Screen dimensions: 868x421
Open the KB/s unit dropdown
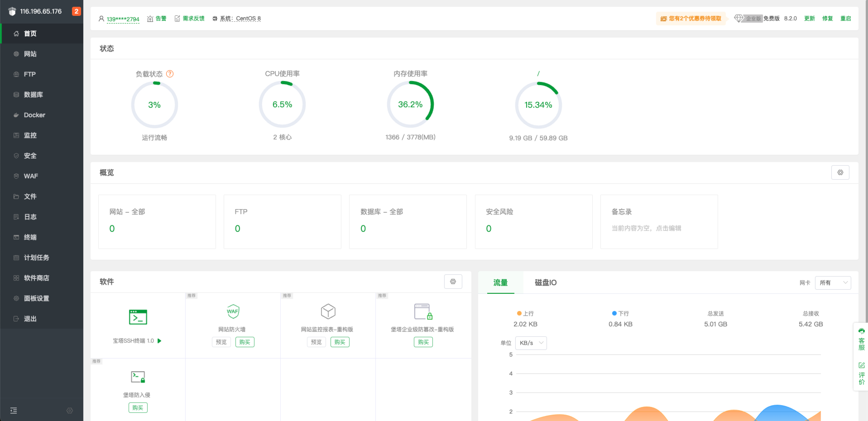pos(531,343)
